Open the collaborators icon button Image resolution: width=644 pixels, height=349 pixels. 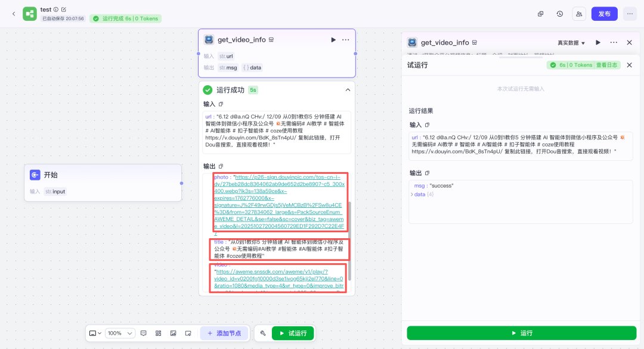point(578,14)
